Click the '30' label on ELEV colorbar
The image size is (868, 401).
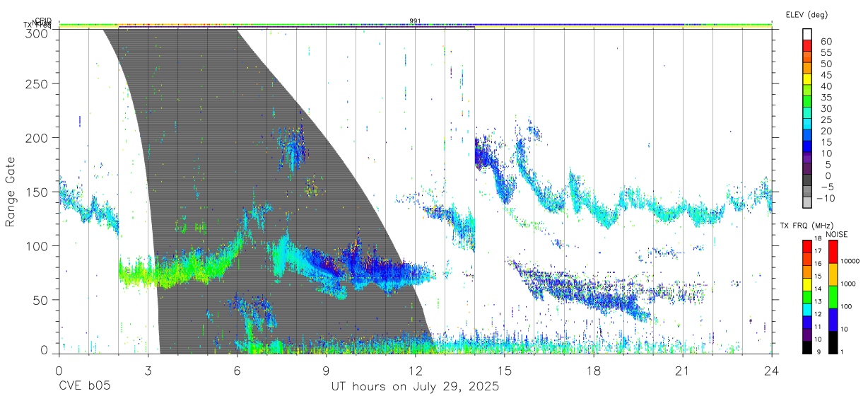pos(826,109)
